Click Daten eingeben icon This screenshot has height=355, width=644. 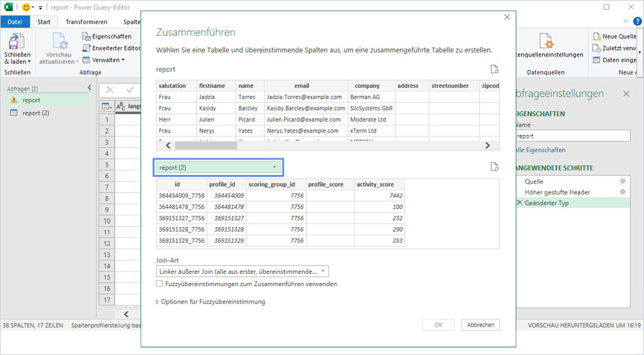tap(597, 60)
